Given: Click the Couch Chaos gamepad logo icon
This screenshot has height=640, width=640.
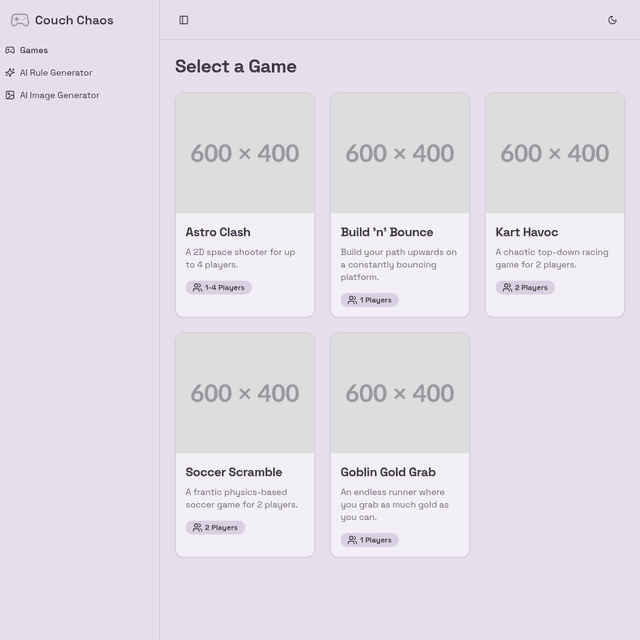Looking at the screenshot, I should pyautogui.click(x=19, y=20).
